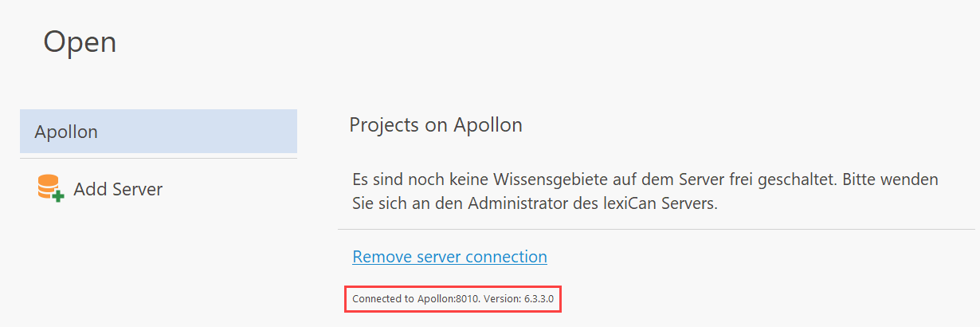Click the Add Server database icon
The height and width of the screenshot is (327, 980).
tap(48, 187)
